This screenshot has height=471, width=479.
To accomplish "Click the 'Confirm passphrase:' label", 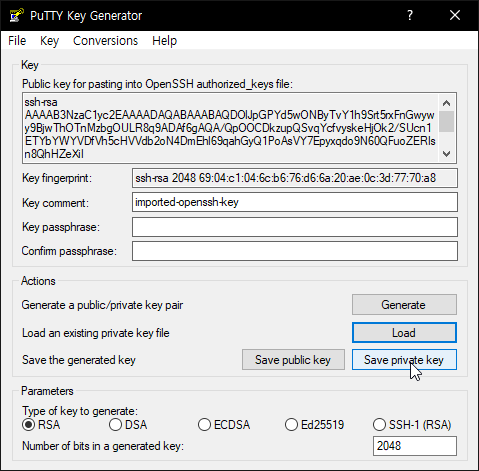I will tap(69, 251).
